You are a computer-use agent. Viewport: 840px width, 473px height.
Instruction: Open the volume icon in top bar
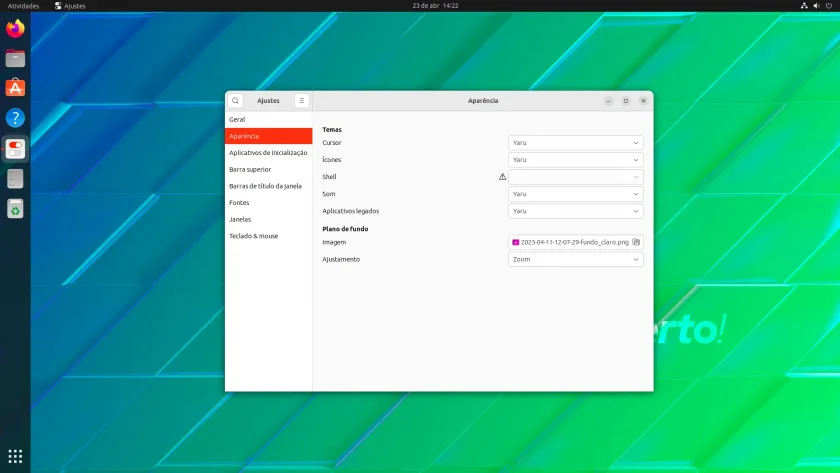816,5
